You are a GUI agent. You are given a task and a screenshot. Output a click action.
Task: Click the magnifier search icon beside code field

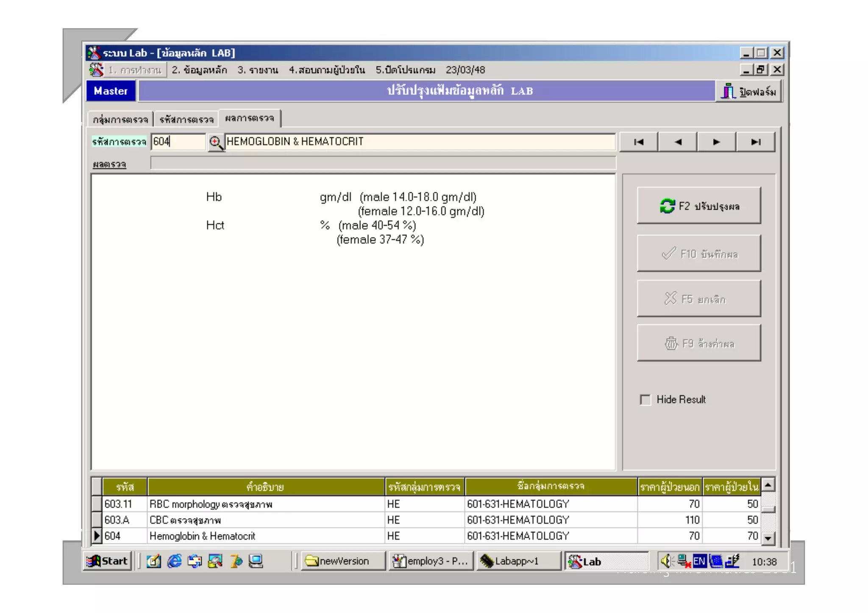point(216,142)
